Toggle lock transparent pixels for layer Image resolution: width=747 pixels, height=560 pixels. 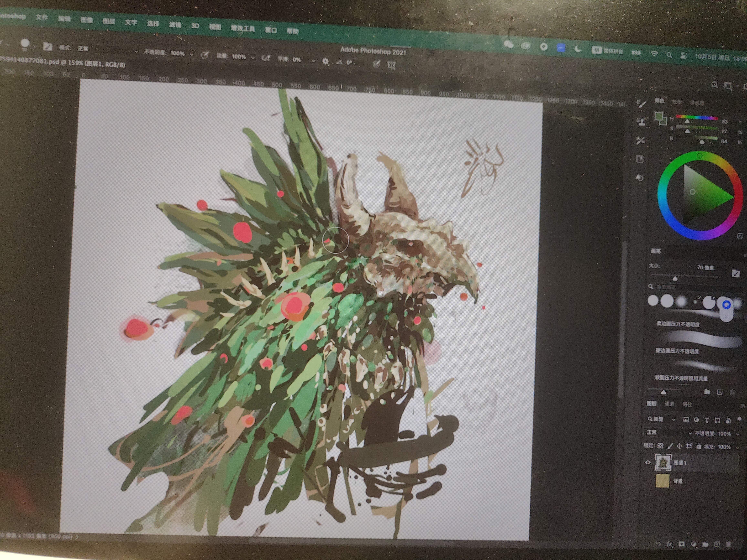tap(660, 446)
